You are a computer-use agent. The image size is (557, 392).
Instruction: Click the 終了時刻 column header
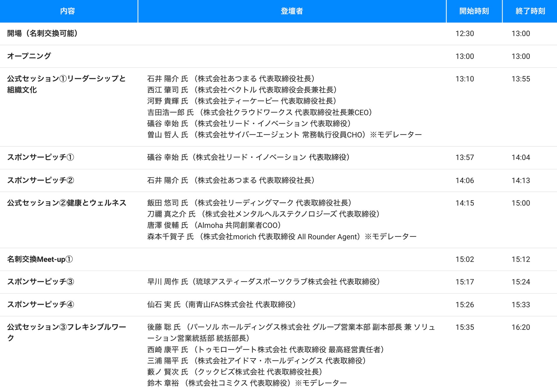pyautogui.click(x=530, y=11)
